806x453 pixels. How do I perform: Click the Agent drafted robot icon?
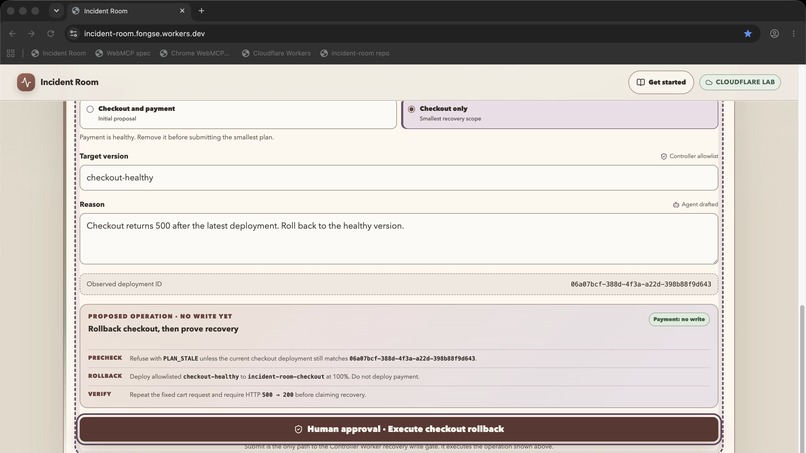[x=676, y=205]
